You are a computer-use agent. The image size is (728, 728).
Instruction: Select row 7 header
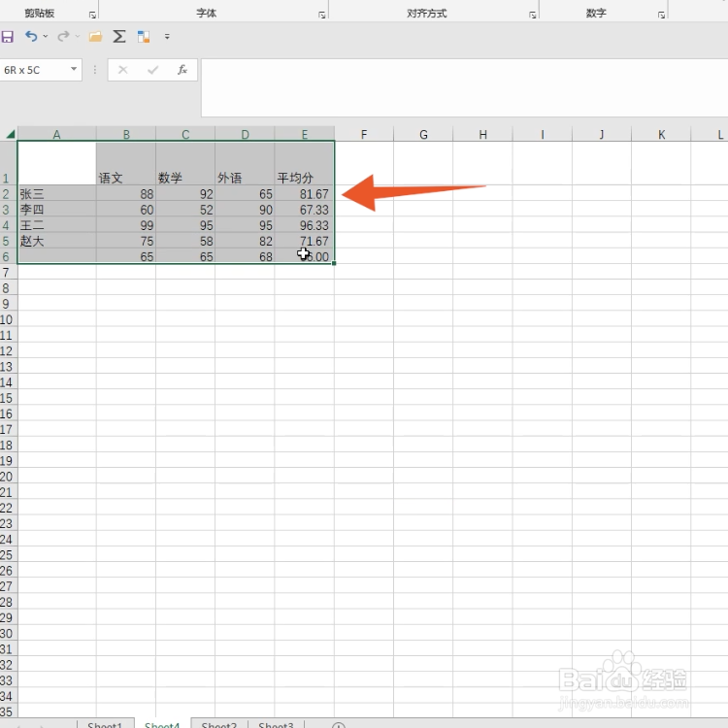tap(9, 272)
